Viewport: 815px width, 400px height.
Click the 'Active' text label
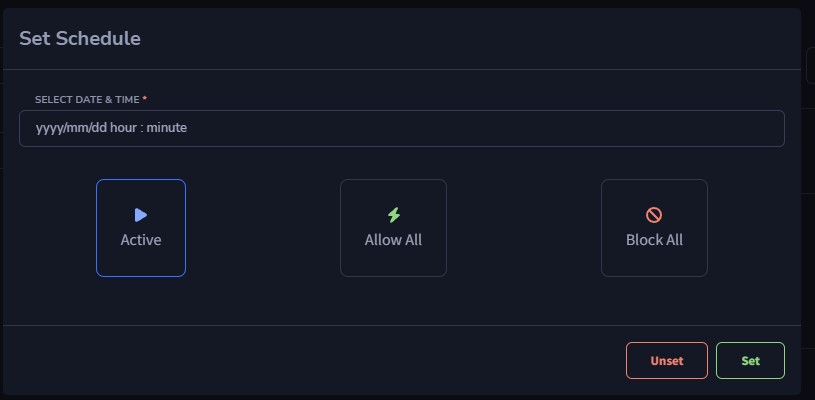point(141,240)
